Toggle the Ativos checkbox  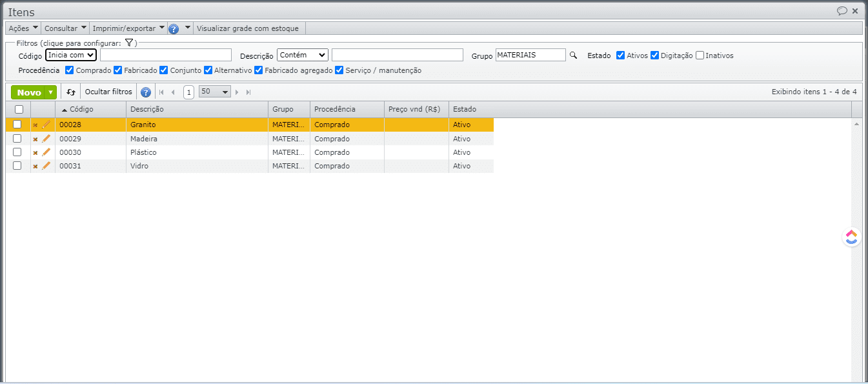621,56
